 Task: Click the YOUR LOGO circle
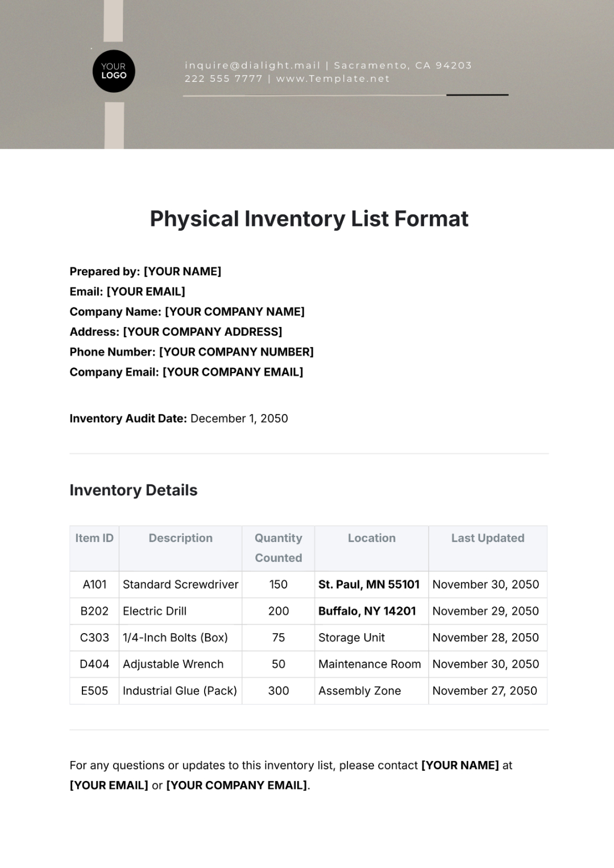click(114, 71)
